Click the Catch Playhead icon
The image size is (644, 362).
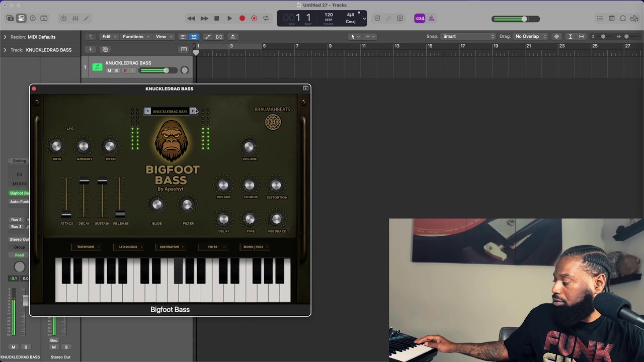pos(232,37)
